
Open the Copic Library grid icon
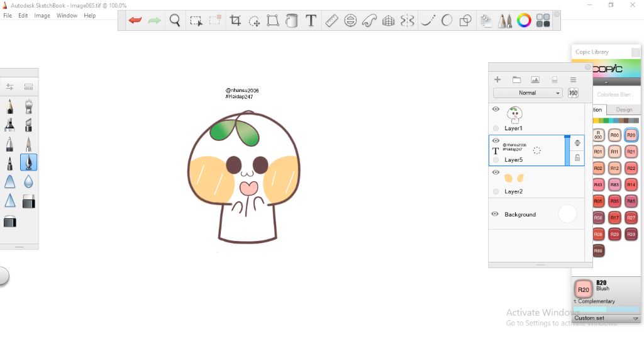543,20
